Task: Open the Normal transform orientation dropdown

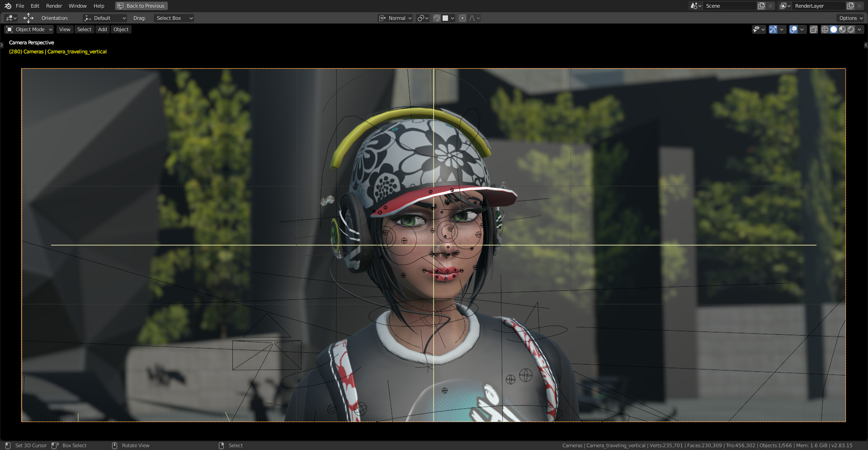Action: tap(396, 18)
